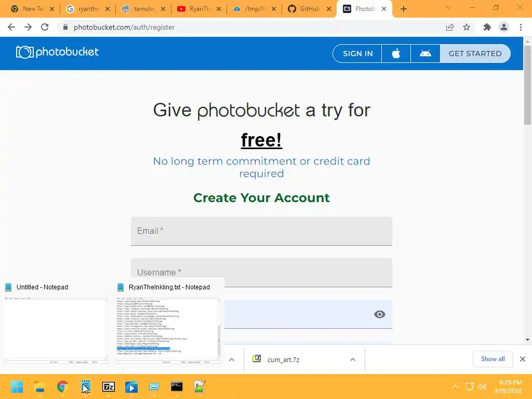Focus the Username input field
The image size is (532, 399).
(262, 272)
